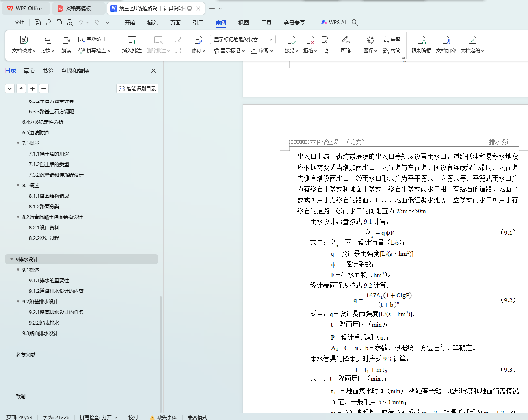Open the 审阅 pane dropdown in ribbon
The image size is (528, 420).
(x=262, y=51)
